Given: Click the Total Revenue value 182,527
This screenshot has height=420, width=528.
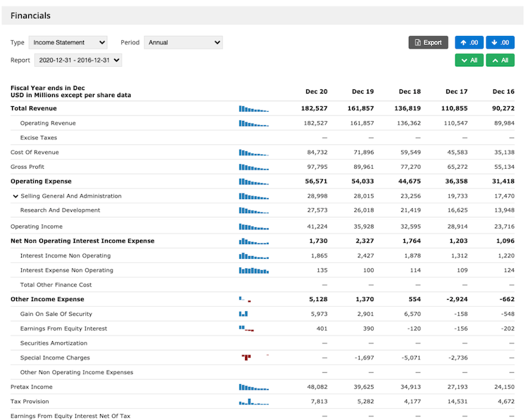Looking at the screenshot, I should (x=314, y=108).
